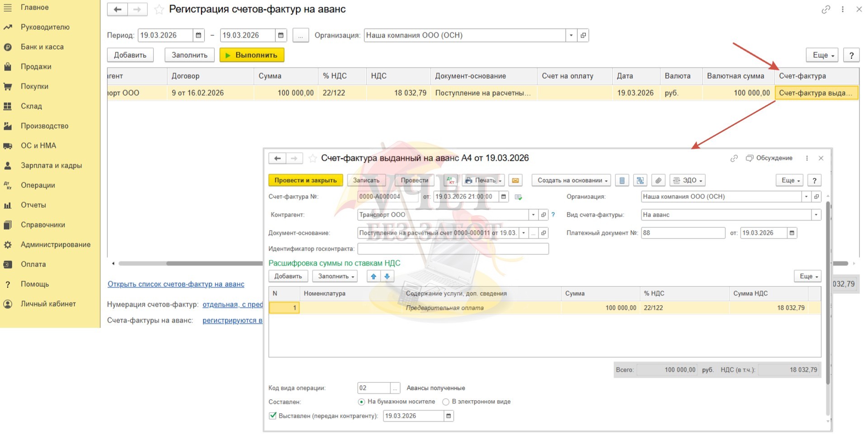Expand the Контрагент dropdown arrow

(x=533, y=215)
